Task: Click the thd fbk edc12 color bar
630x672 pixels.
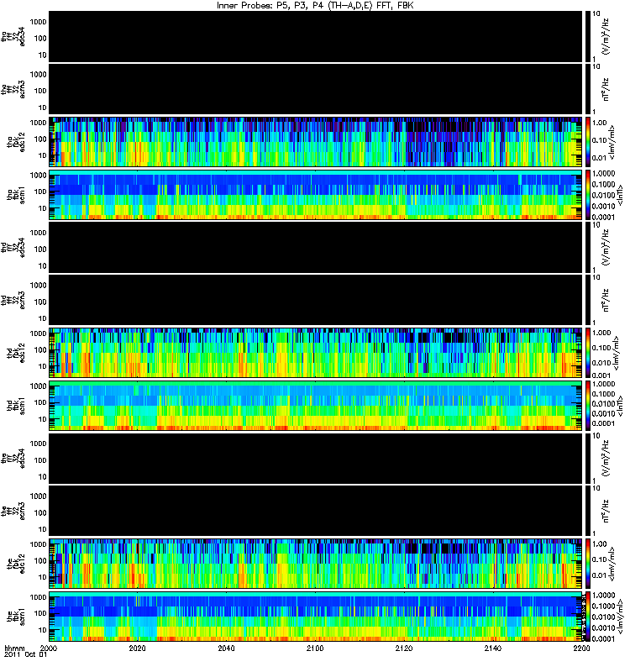Action: 588,353
